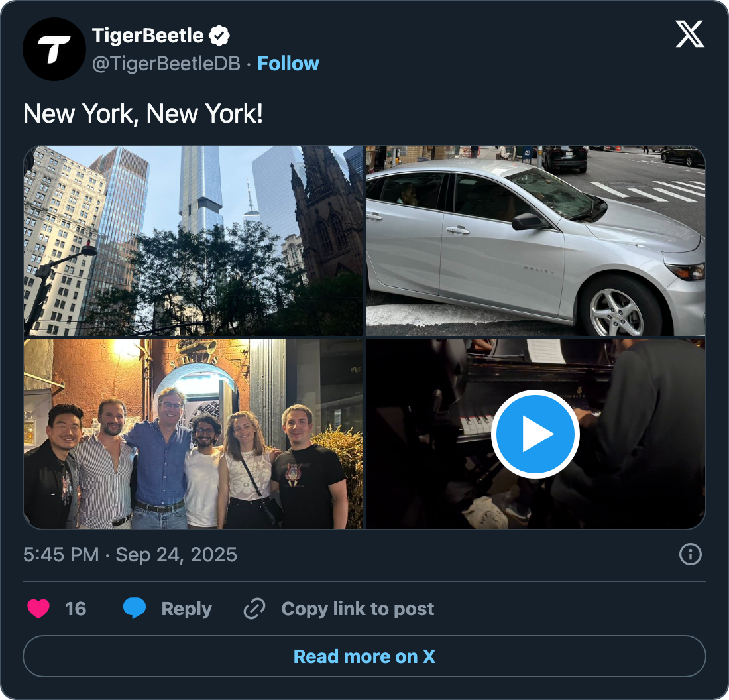
Task: Open the silver car photo thumbnail
Action: click(x=535, y=240)
